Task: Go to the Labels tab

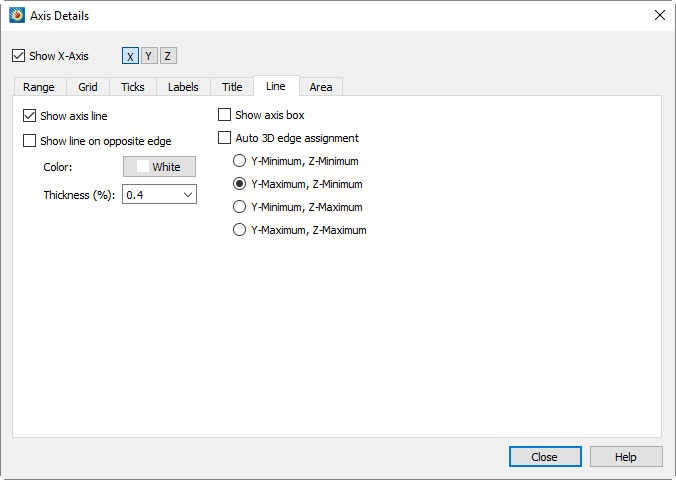Action: pos(183,87)
